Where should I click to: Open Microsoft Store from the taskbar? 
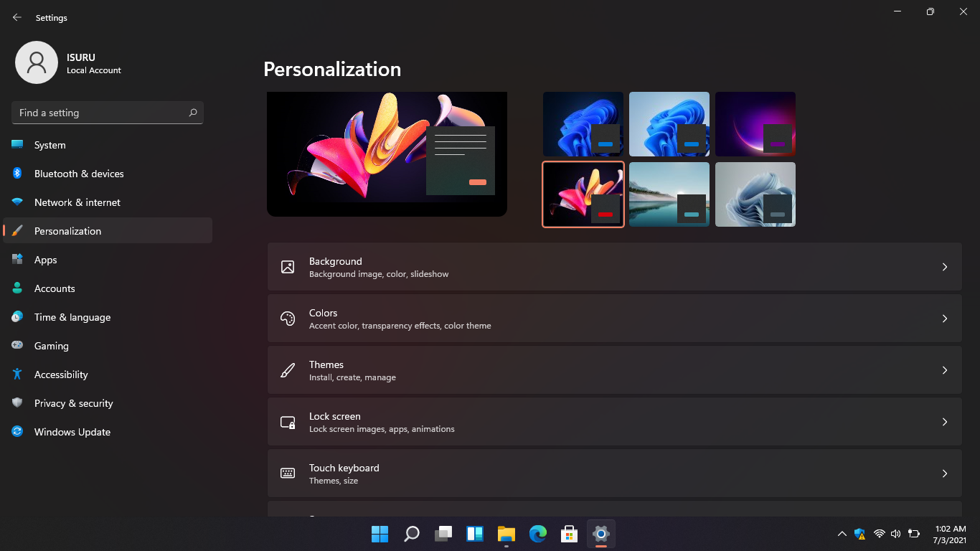pos(570,534)
